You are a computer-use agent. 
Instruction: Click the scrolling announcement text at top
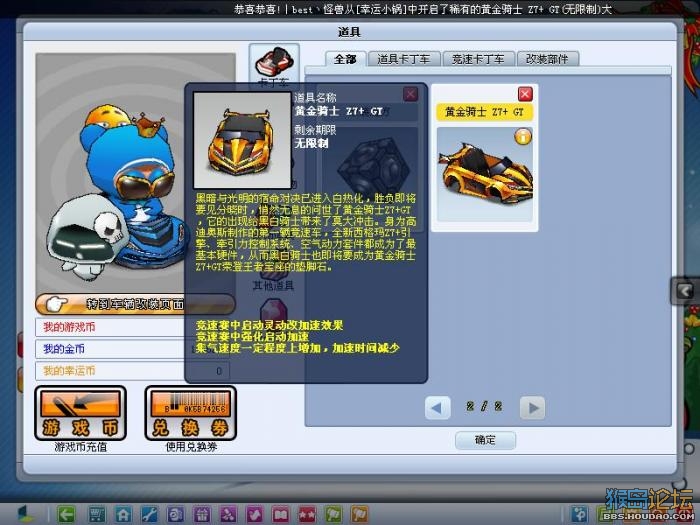[x=423, y=9]
